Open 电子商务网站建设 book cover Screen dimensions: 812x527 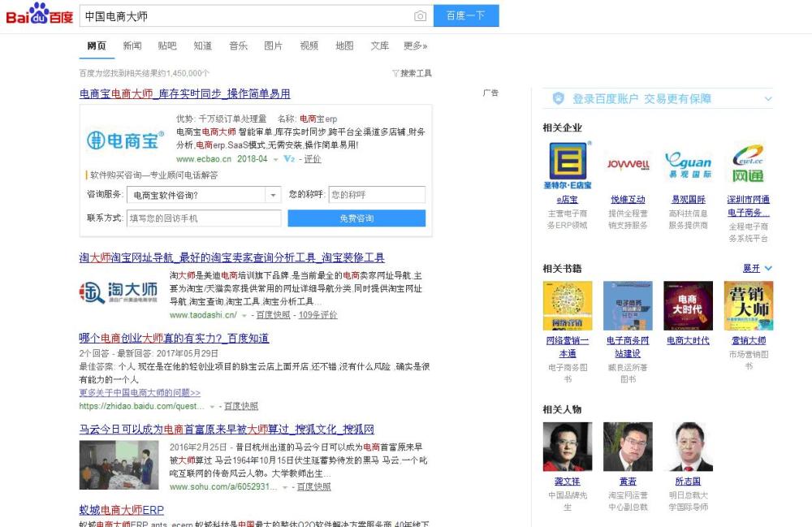pos(628,305)
